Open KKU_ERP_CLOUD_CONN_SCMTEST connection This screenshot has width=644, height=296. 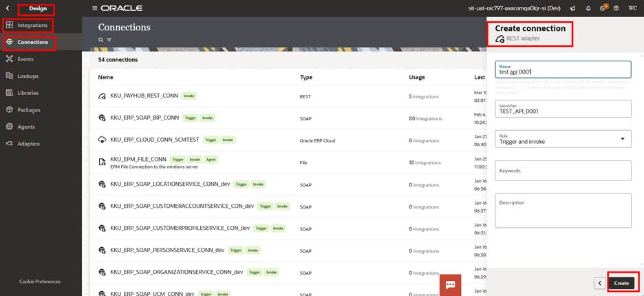pos(155,140)
